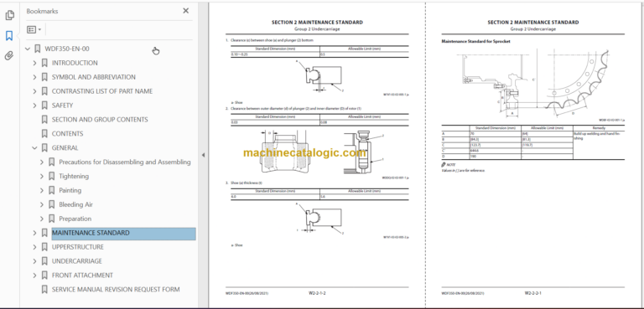Image resolution: width=644 pixels, height=309 pixels.
Task: Click the highlighted MAINTENANCE STANDARD bookmark
Action: [123, 233]
